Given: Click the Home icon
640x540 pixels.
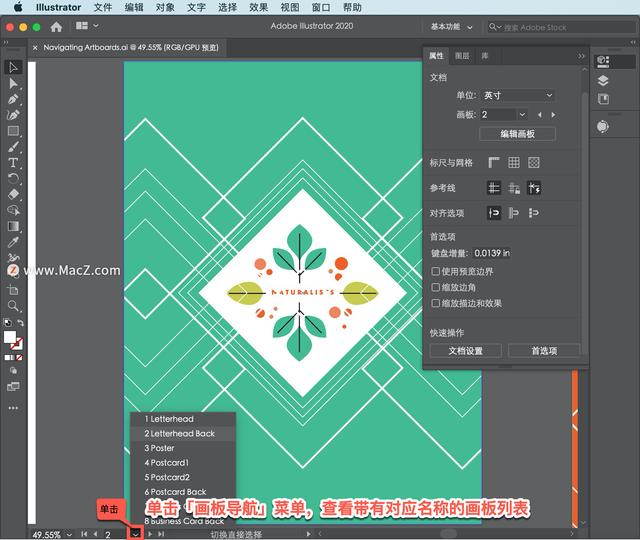Looking at the screenshot, I should point(56,27).
